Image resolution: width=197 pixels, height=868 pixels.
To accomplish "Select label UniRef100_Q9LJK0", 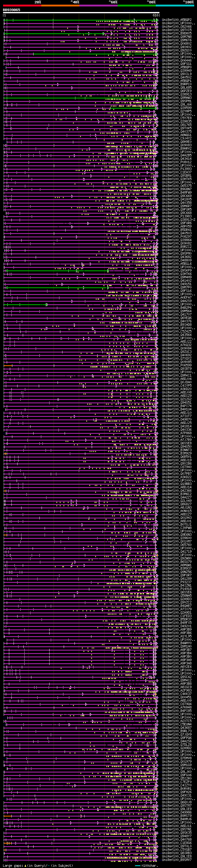I will (x=177, y=772).
